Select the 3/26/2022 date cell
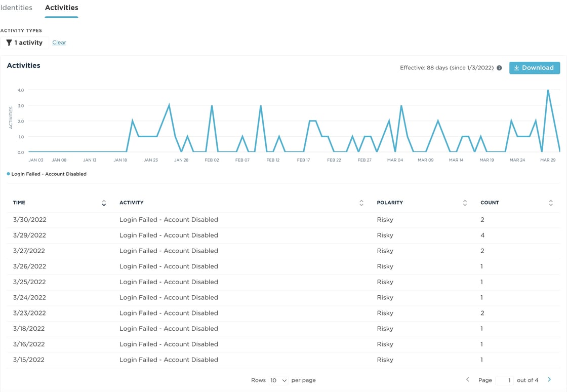This screenshot has width=567, height=392. pos(30,266)
